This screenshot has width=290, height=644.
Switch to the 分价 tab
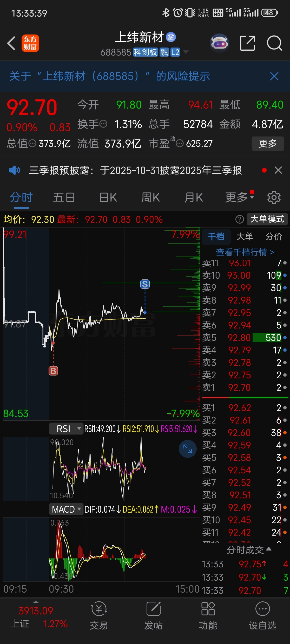coord(274,237)
